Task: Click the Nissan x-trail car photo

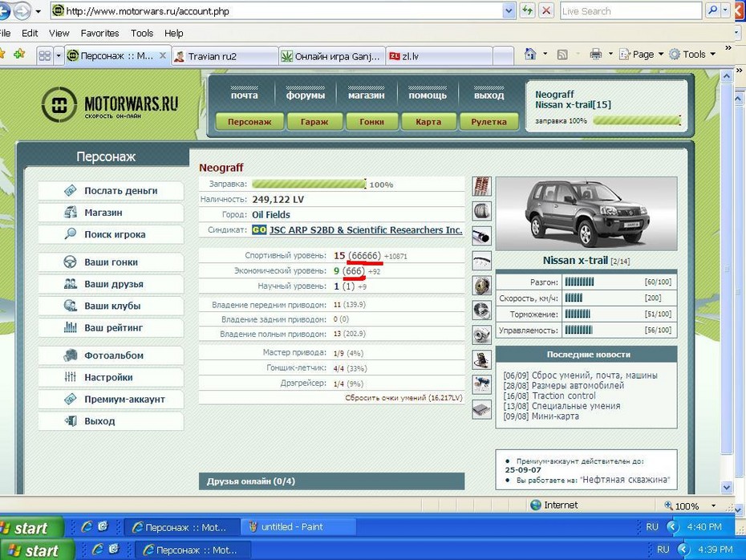Action: [x=586, y=214]
